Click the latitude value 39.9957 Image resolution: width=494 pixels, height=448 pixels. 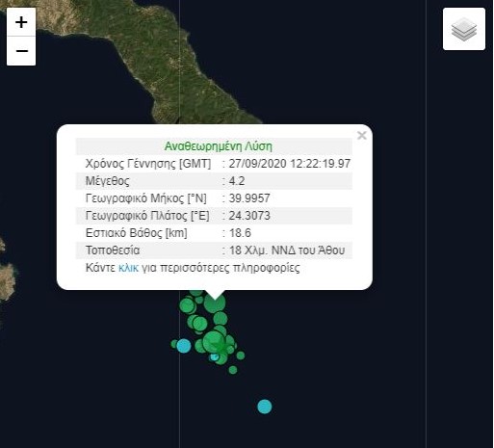[x=249, y=198]
